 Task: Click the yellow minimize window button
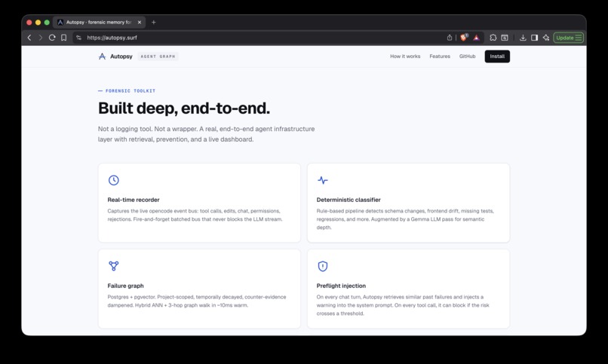point(38,23)
